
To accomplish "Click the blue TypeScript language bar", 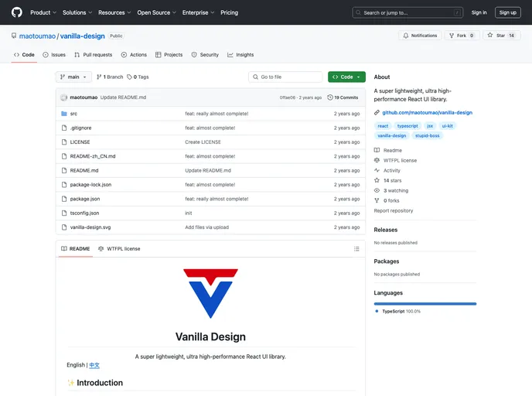I will tap(425, 304).
